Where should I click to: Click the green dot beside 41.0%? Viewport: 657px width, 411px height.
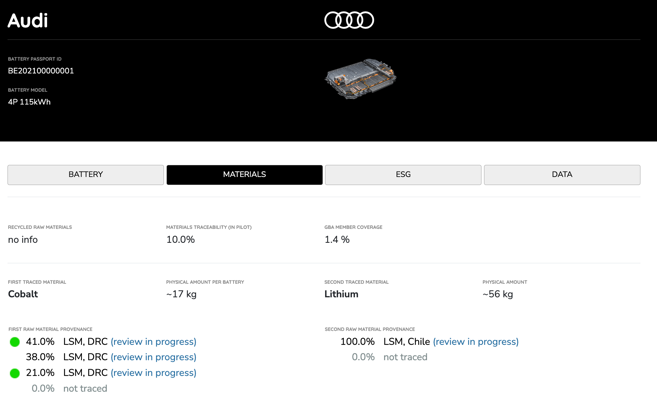point(15,342)
